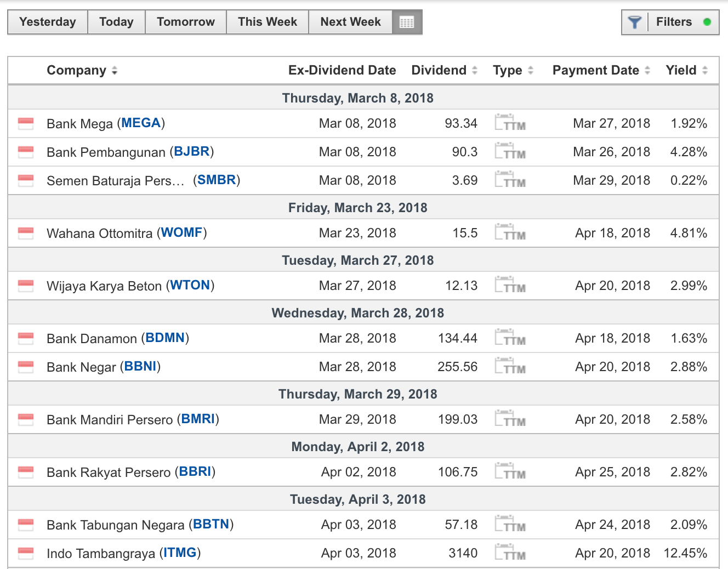Click the flag icon beside Bank Mega
Viewport: 728px width, 569px height.
pyautogui.click(x=26, y=123)
